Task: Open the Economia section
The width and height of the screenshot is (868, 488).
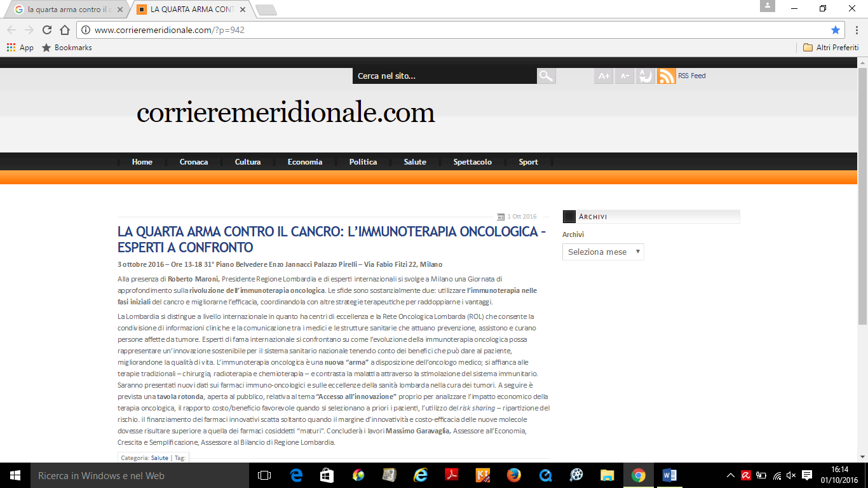Action: pos(305,162)
